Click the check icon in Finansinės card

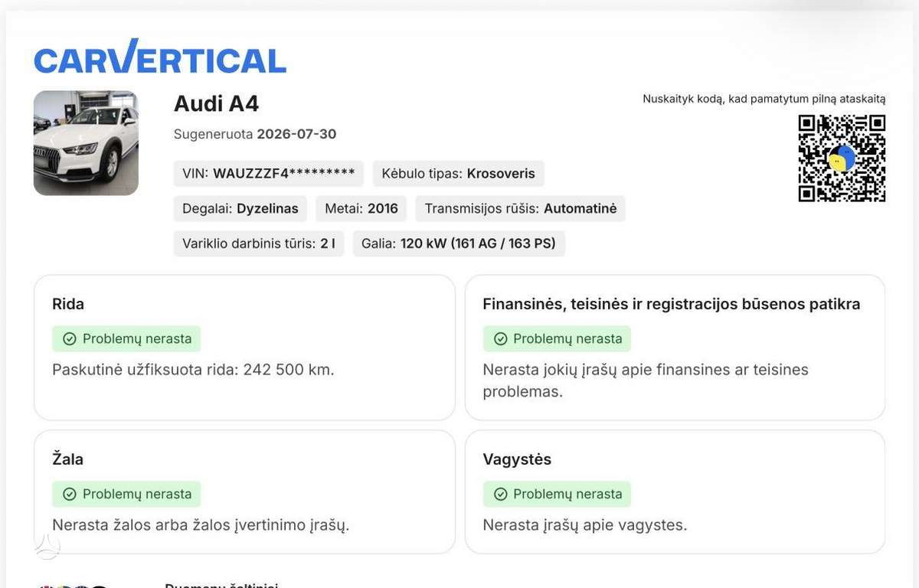coord(501,339)
